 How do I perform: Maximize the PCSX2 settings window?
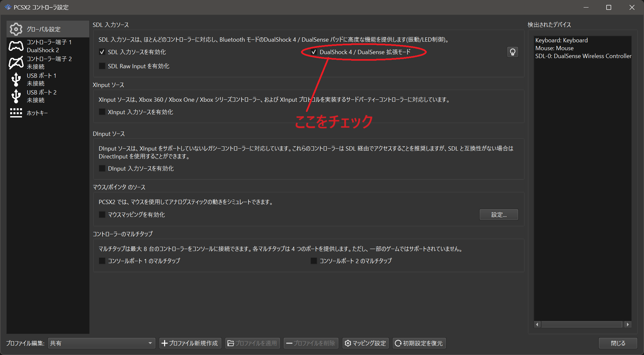coord(609,7)
